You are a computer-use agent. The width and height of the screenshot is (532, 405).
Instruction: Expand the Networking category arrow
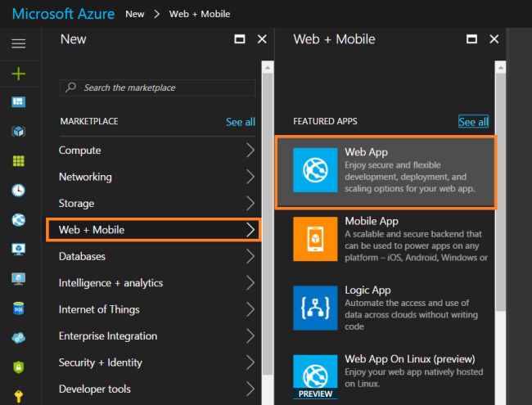click(250, 177)
